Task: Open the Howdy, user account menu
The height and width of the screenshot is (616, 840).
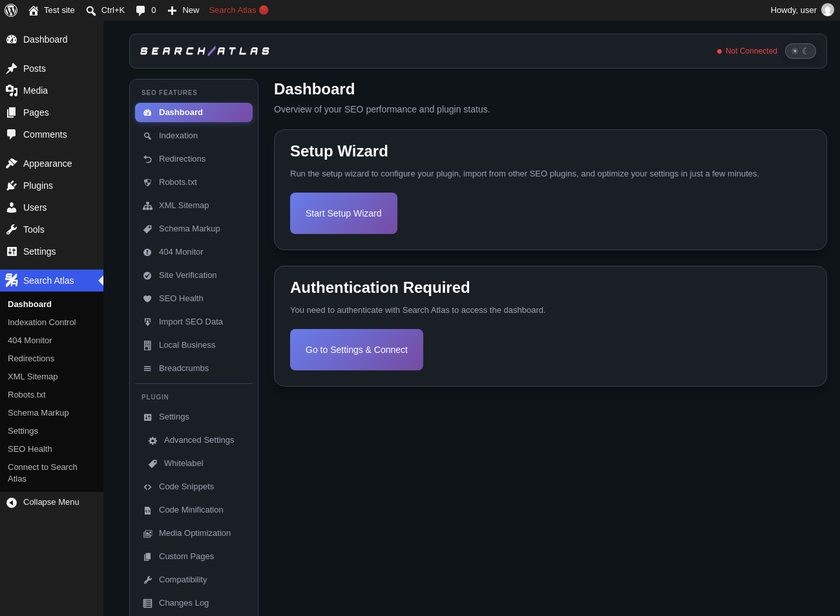Action: pyautogui.click(x=802, y=10)
